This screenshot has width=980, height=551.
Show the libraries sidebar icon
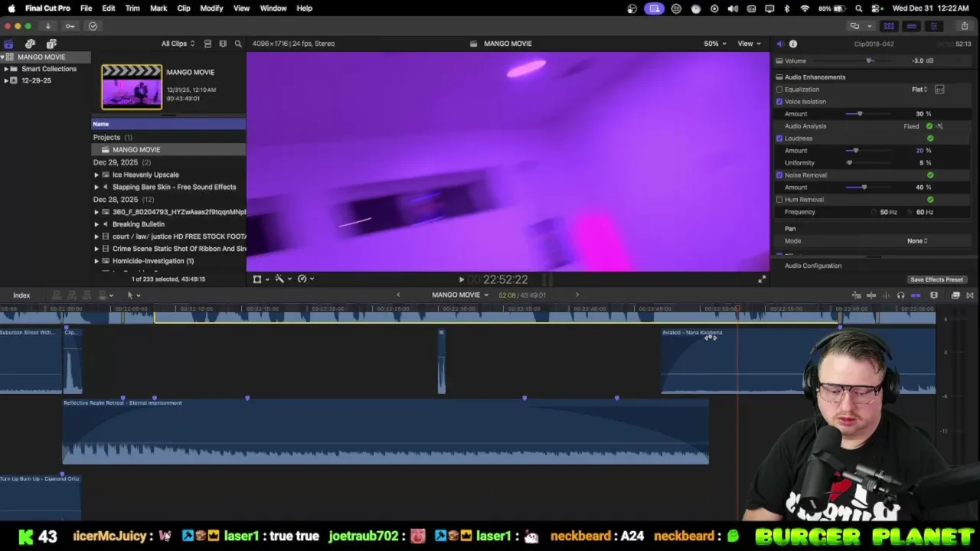click(x=8, y=44)
